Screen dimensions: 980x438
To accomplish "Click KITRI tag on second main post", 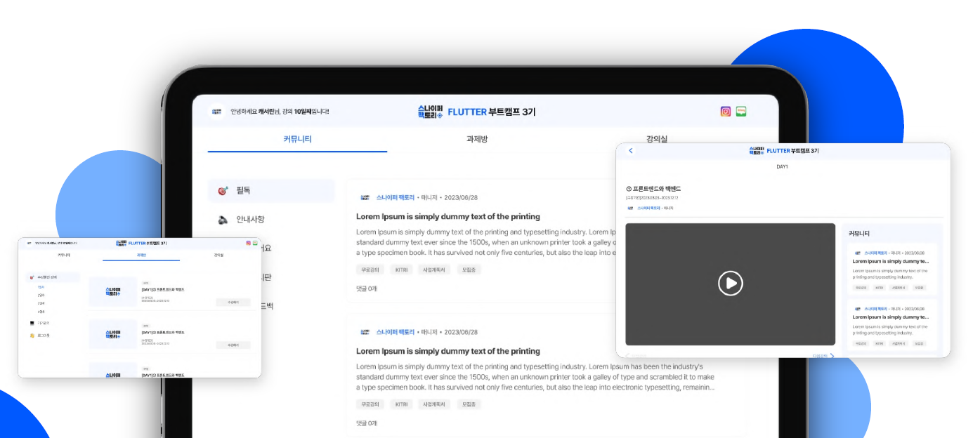I will point(401,404).
